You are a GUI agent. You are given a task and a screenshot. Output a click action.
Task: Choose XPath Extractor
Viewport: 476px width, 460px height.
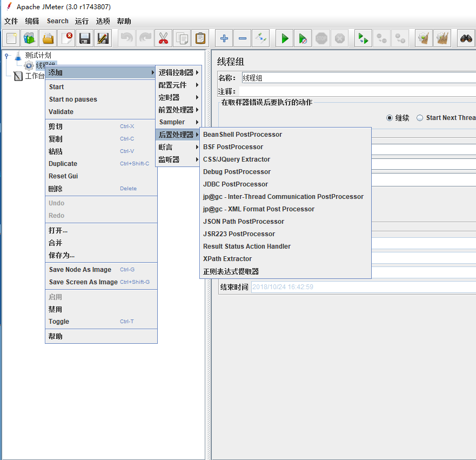point(285,259)
